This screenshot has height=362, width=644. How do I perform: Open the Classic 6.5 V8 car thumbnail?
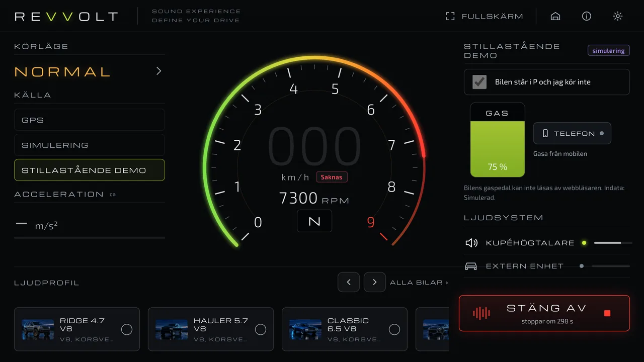point(305,329)
